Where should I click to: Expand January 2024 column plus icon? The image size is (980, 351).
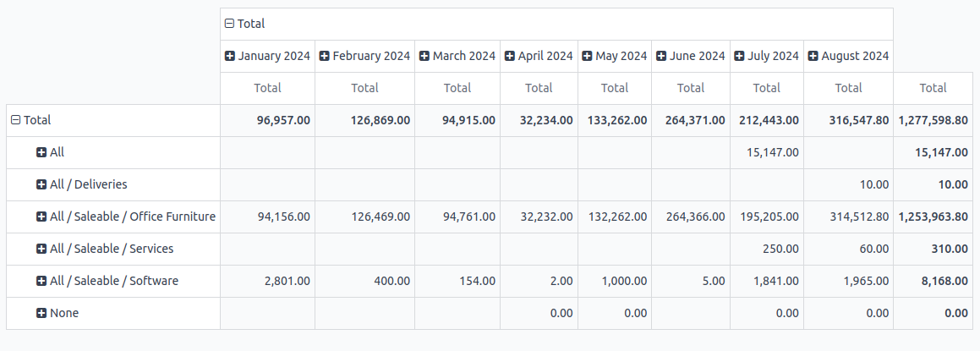pyautogui.click(x=230, y=56)
